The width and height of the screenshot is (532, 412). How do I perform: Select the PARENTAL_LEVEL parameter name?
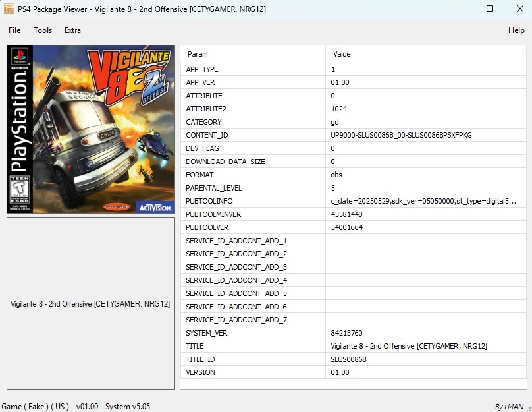213,188
